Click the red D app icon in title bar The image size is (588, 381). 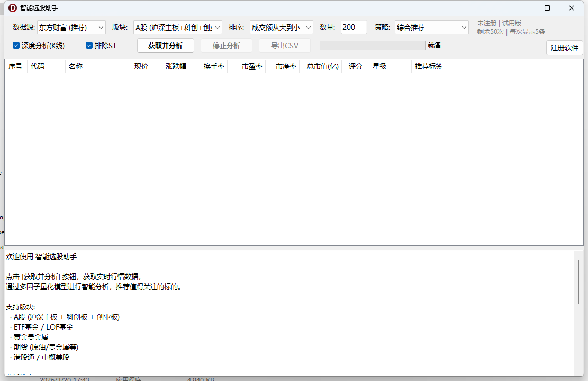(x=13, y=8)
